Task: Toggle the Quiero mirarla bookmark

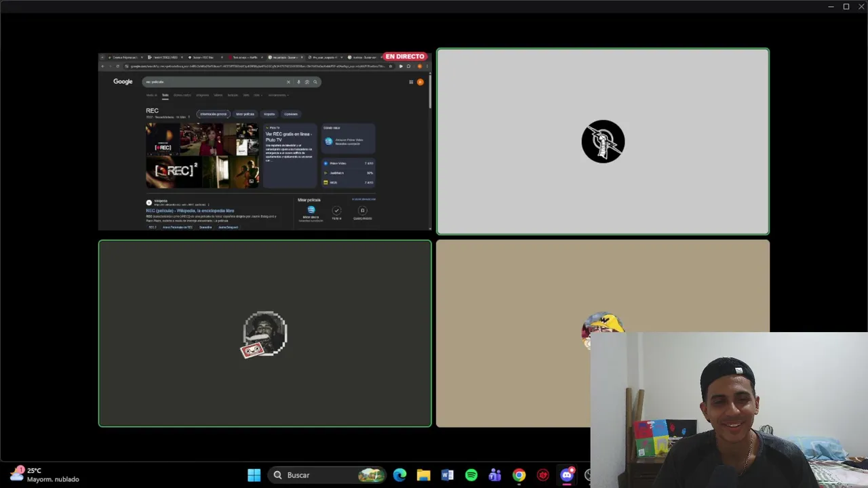Action: point(362,213)
